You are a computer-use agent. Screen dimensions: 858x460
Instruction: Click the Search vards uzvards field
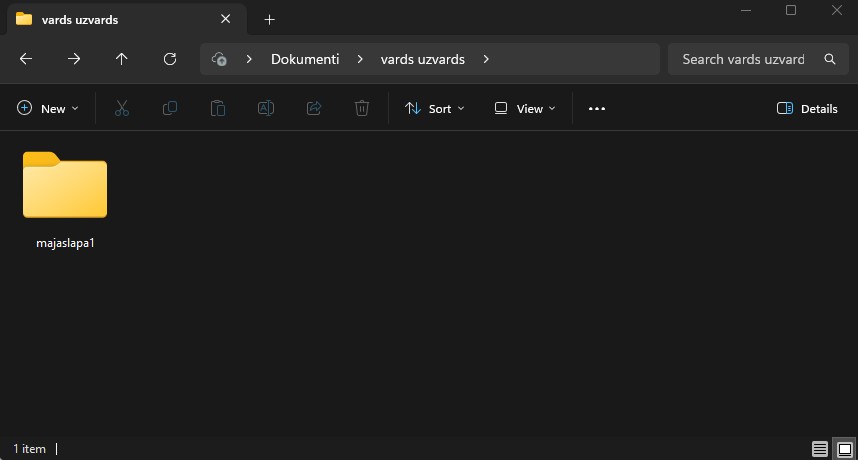click(743, 59)
